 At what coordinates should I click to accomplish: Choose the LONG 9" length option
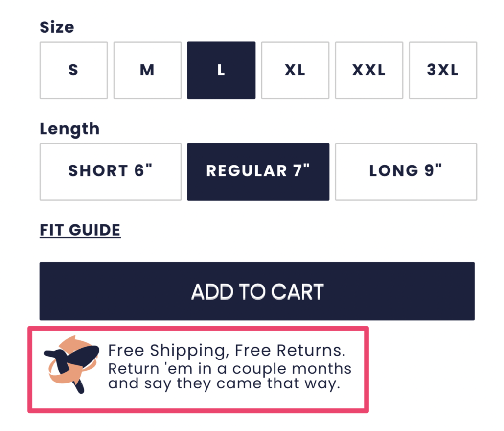pos(406,171)
